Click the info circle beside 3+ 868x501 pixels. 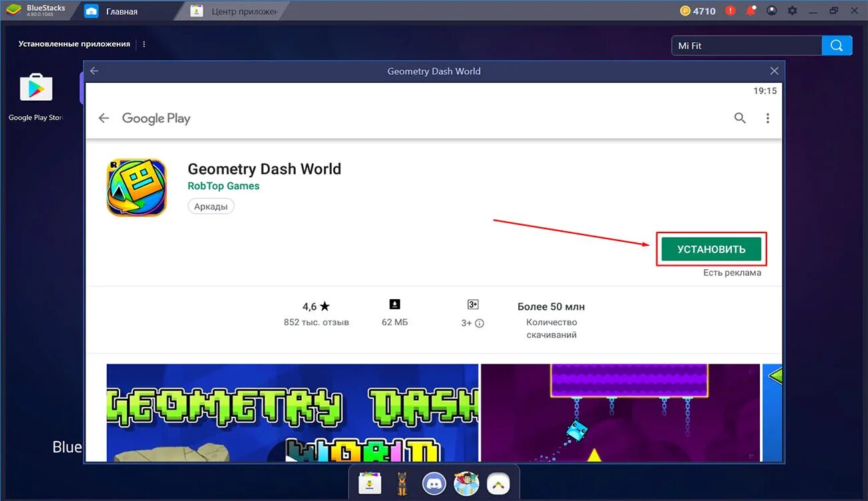coord(479,323)
